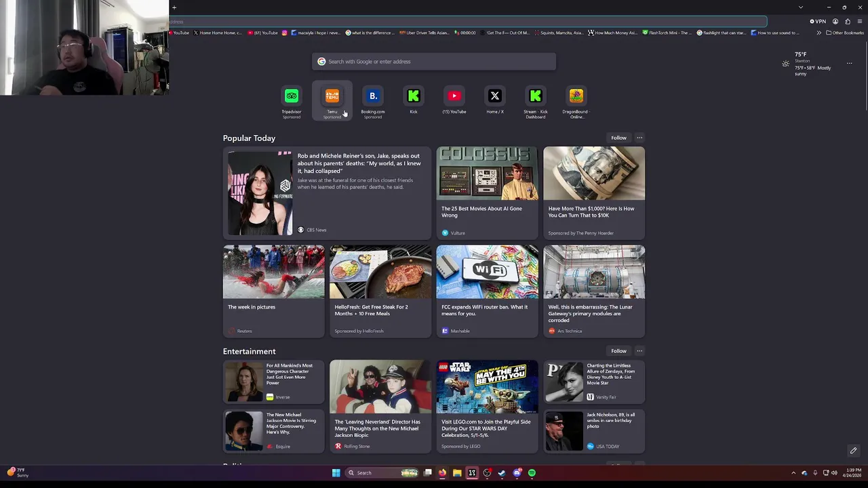Open the Squints, Mamcita bookmark
868x488 pixels.
(x=558, y=33)
